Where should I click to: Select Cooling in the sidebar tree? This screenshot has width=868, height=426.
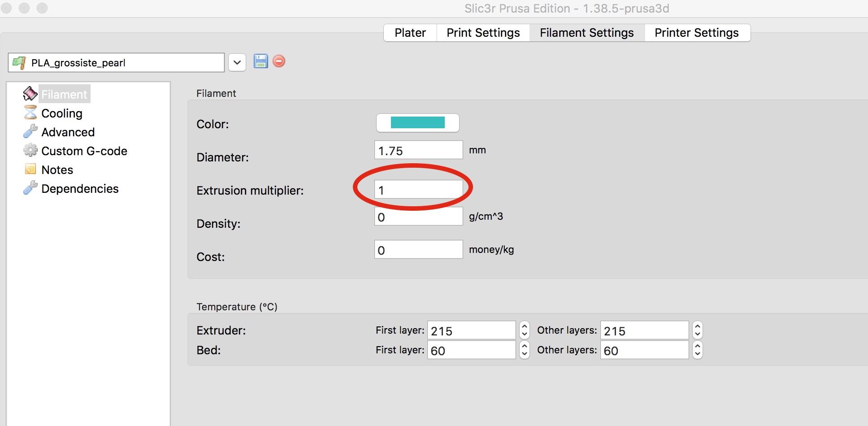tap(62, 113)
